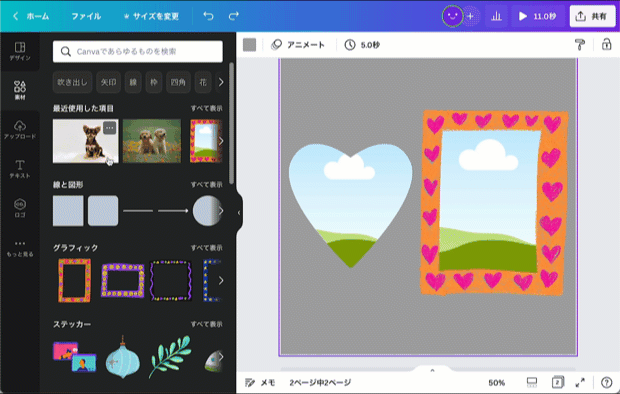Viewport: 620px width, 394px height.
Task: Show all 線と図形 items
Action: [x=206, y=185]
